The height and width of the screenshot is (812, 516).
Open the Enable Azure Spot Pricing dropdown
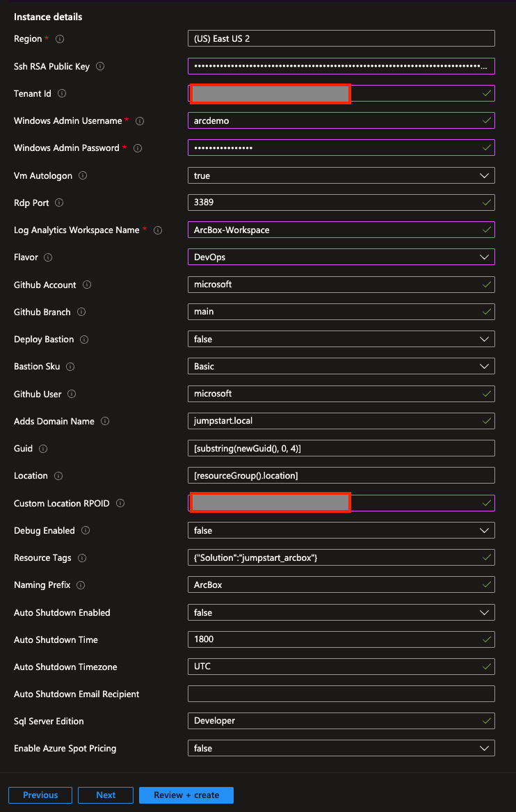point(341,748)
